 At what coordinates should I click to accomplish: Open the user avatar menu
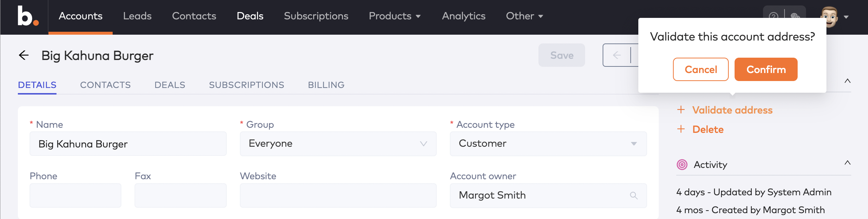tap(829, 16)
